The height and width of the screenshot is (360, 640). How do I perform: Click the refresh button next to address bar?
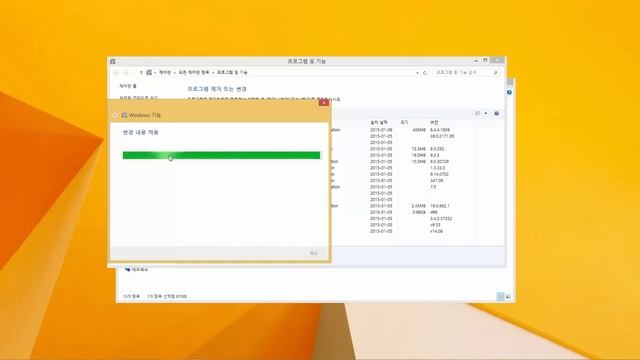click(x=424, y=73)
